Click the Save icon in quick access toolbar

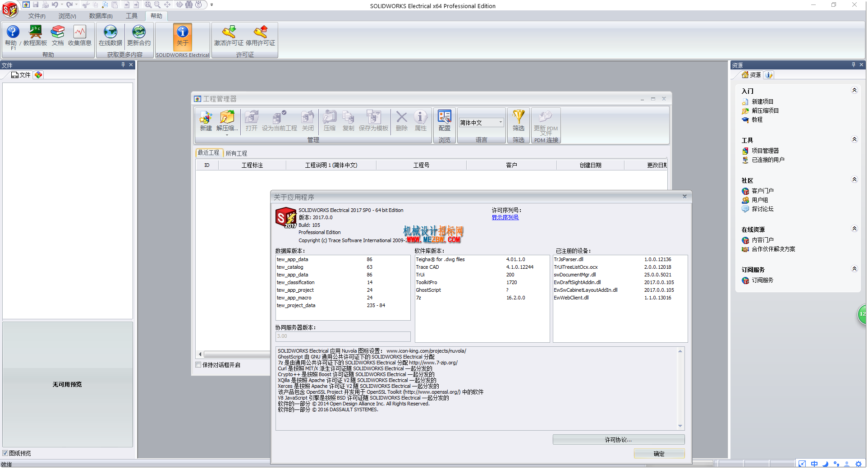point(36,5)
